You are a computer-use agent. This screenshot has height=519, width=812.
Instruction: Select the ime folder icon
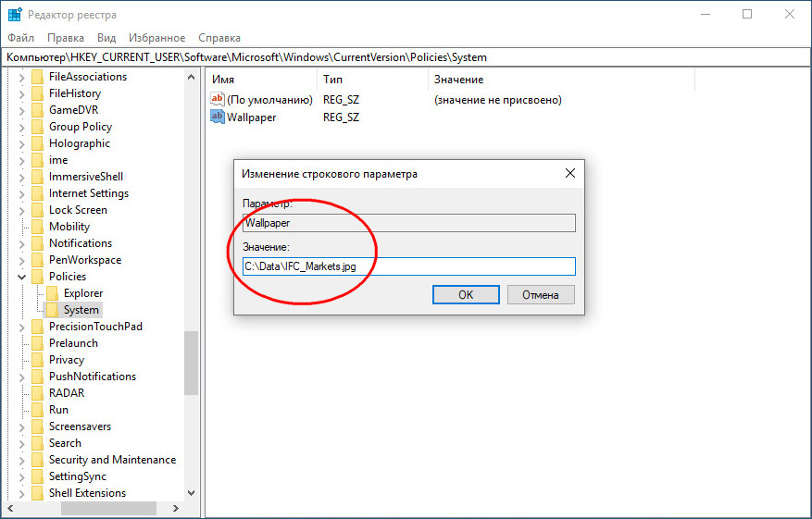click(x=37, y=160)
